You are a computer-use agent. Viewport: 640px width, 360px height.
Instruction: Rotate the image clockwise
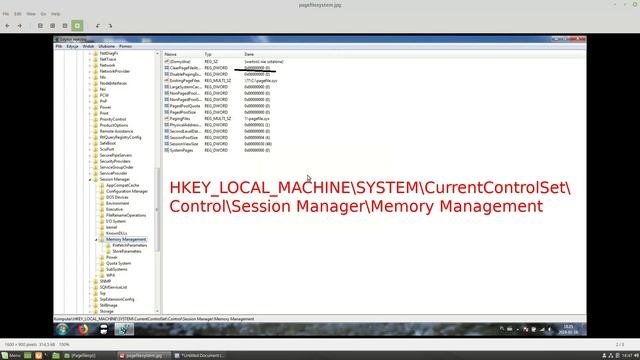click(x=110, y=26)
